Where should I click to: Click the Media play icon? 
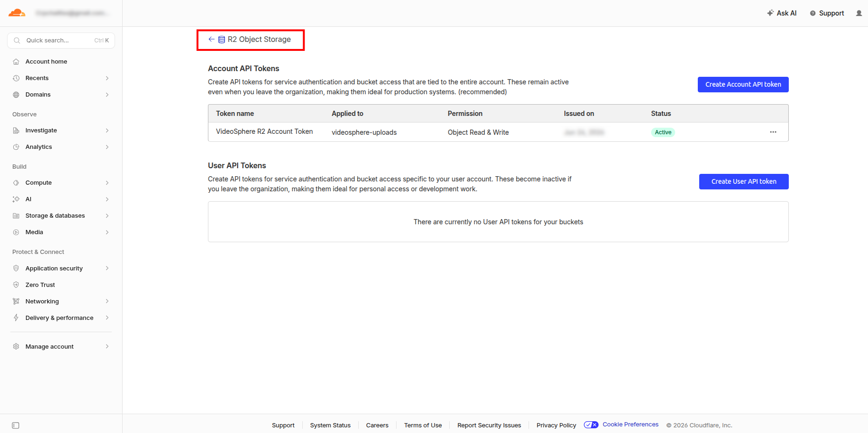pos(16,232)
